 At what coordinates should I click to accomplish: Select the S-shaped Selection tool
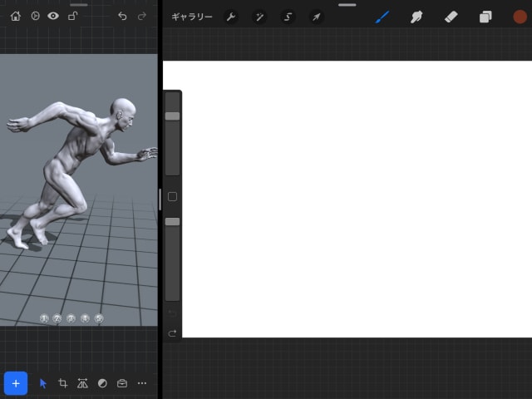288,17
